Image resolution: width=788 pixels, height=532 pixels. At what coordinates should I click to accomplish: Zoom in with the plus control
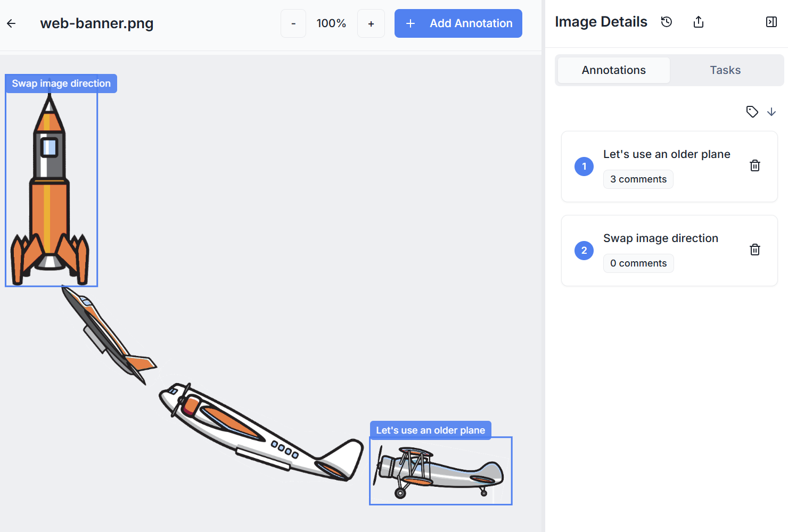click(371, 23)
